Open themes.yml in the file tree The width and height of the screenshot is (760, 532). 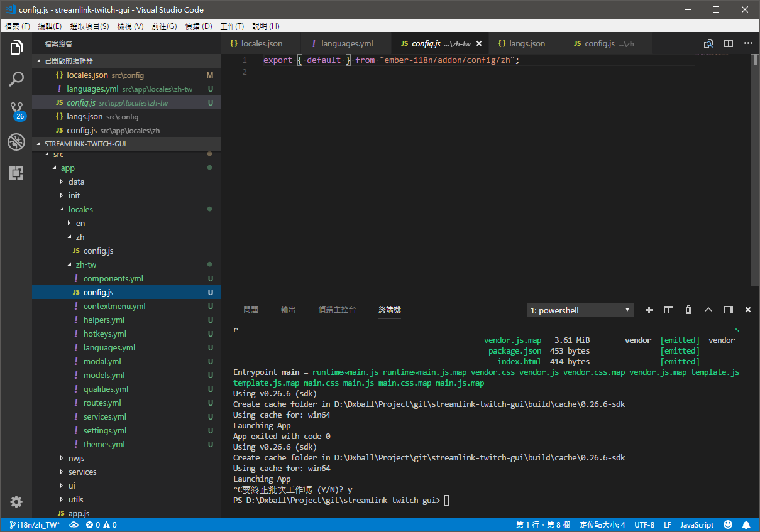pos(104,444)
